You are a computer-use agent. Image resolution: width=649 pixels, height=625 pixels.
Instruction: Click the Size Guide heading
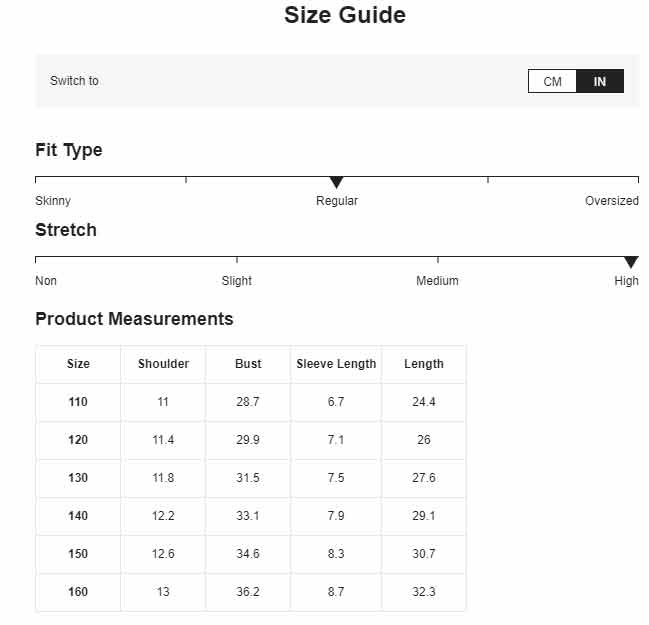click(345, 15)
